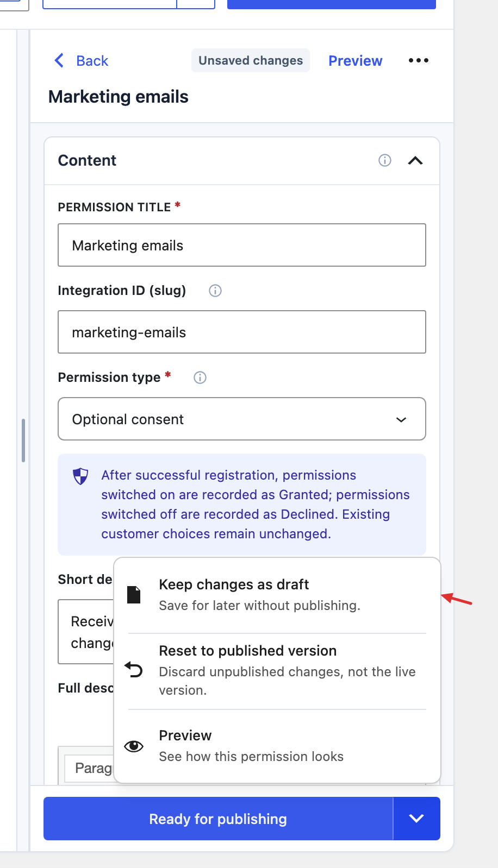The image size is (498, 868).
Task: Click the Unsaved changes badge
Action: coord(251,60)
